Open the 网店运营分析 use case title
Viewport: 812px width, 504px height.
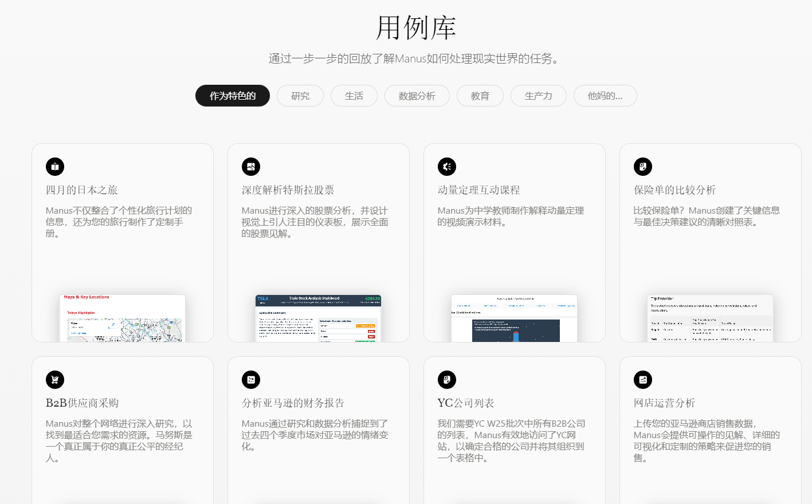coord(664,403)
